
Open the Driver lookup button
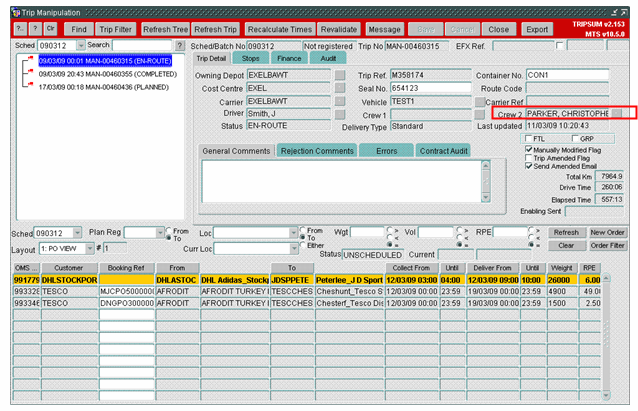pos(340,114)
